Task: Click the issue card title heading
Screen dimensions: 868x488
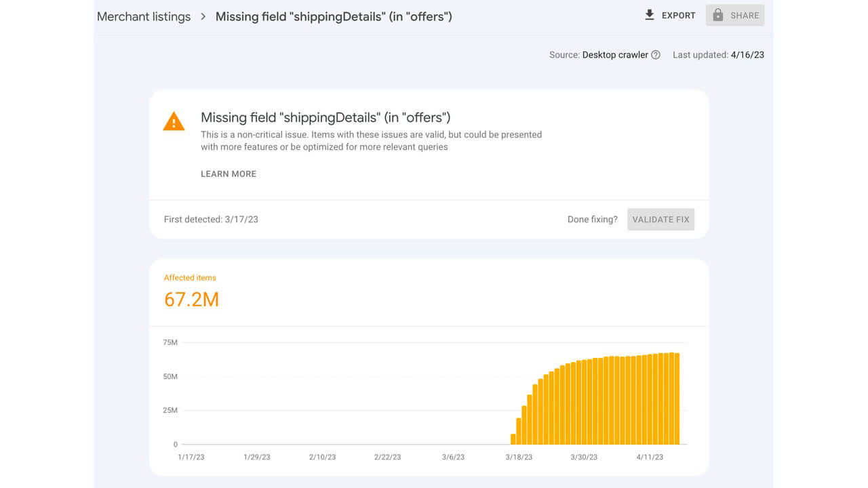Action: (325, 118)
